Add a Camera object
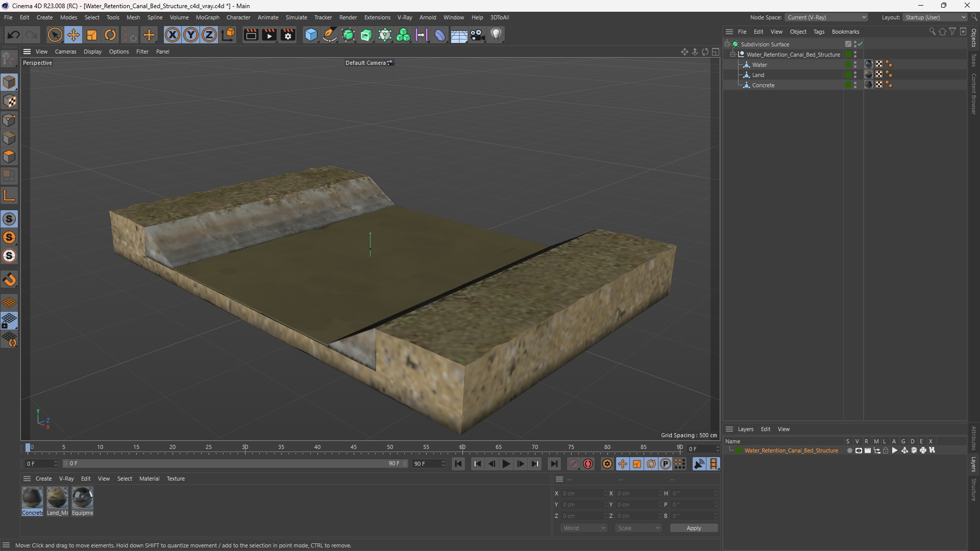The width and height of the screenshot is (980, 551). (477, 35)
